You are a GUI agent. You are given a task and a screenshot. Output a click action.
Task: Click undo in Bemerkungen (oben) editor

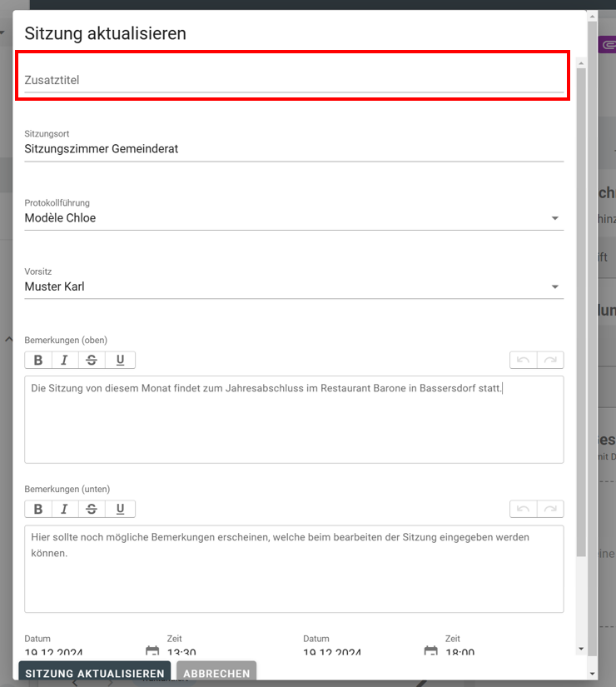pos(523,361)
